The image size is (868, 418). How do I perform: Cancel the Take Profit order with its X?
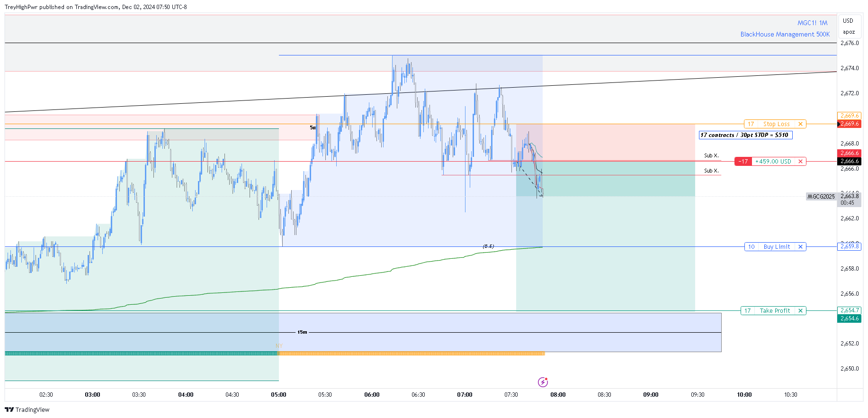800,311
